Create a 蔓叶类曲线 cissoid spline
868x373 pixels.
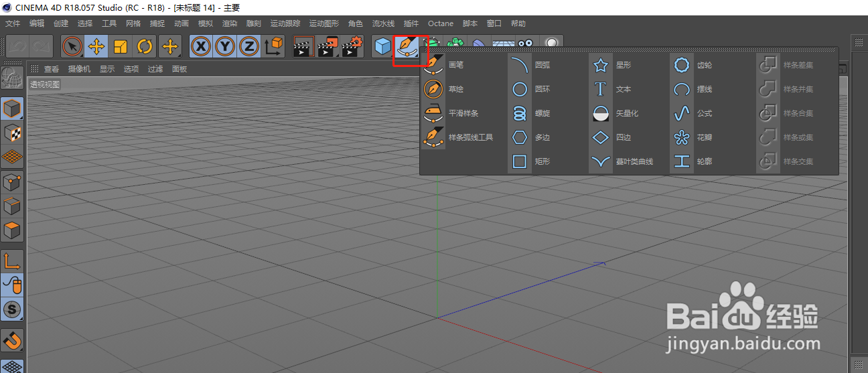coord(622,161)
